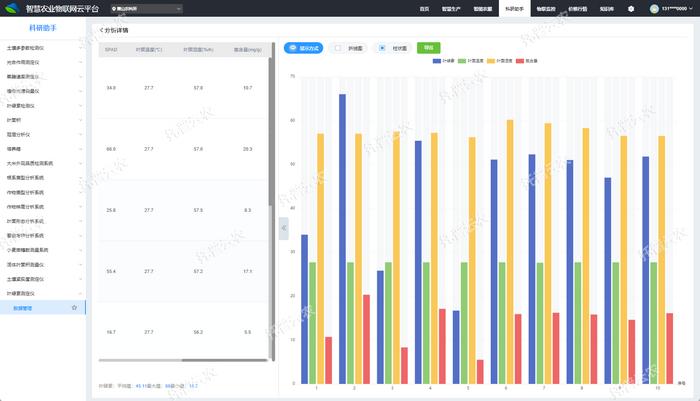Viewport: 700px width, 401px height.
Task: Click the green export button
Action: [x=428, y=47]
